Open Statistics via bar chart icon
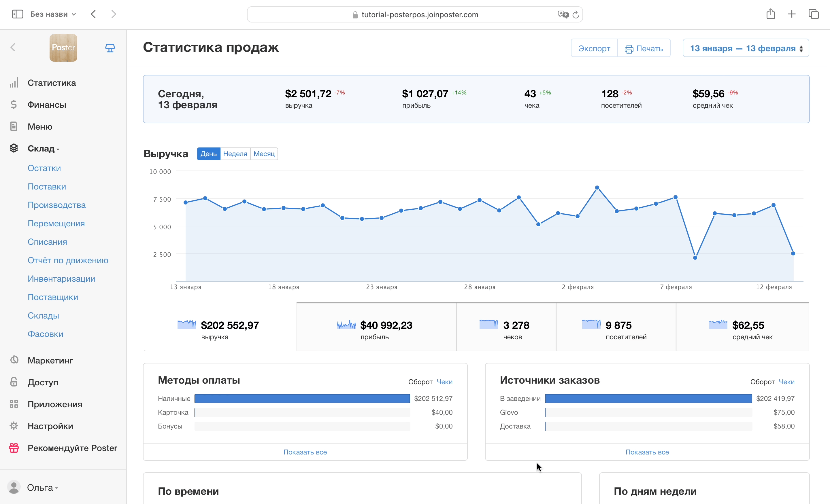This screenshot has height=504, width=830. tap(14, 83)
